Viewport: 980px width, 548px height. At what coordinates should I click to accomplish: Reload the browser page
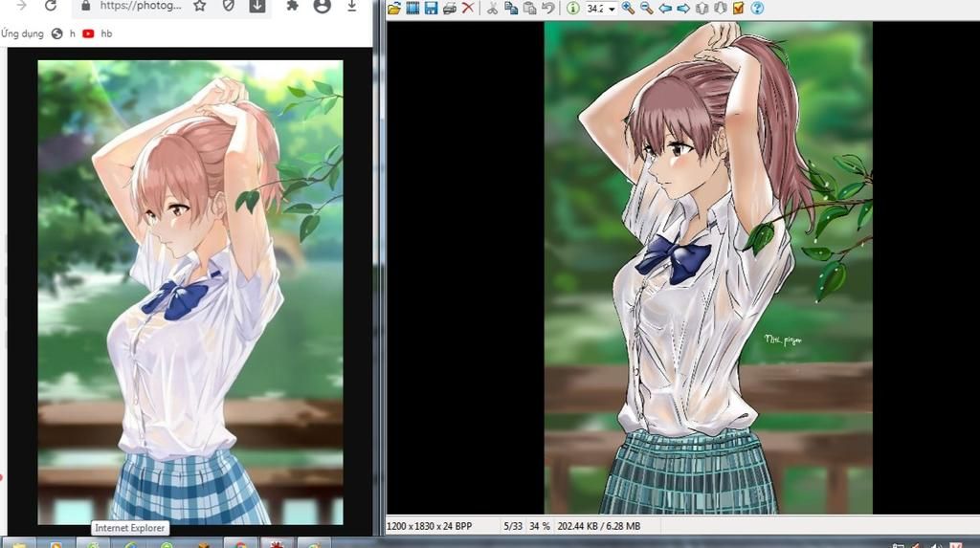click(x=51, y=6)
